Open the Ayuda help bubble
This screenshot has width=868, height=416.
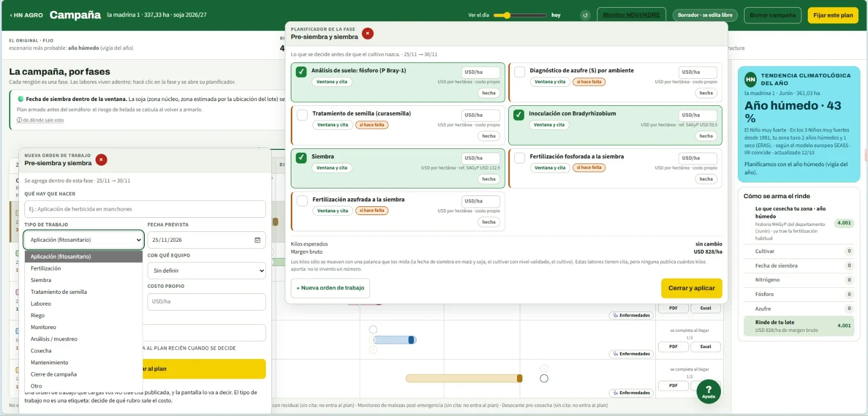point(709,392)
